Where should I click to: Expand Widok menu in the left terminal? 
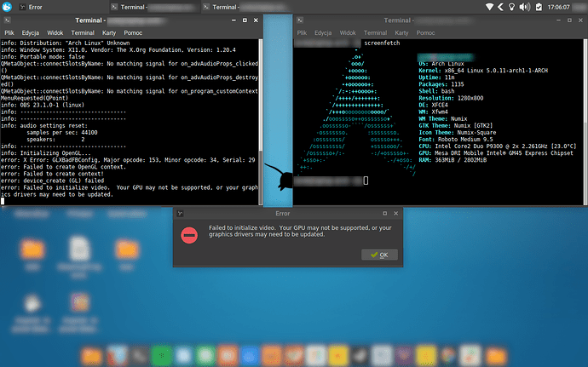click(57, 32)
